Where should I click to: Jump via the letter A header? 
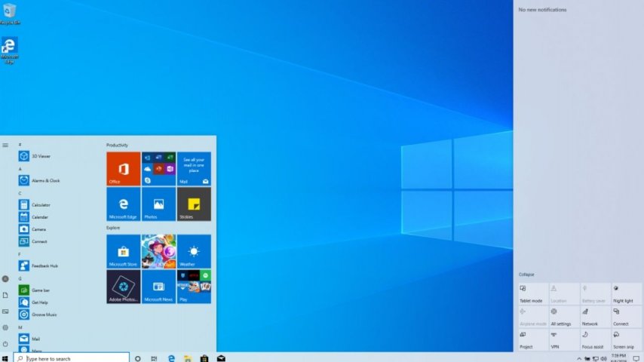click(20, 169)
